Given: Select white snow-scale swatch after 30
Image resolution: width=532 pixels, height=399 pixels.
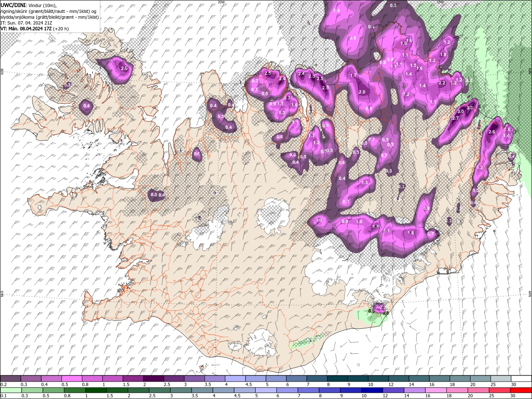Looking at the screenshot, I should coord(521,379).
